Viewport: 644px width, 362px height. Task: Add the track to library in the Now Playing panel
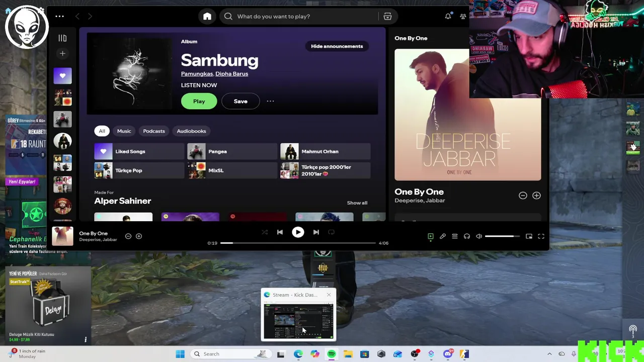point(536,196)
